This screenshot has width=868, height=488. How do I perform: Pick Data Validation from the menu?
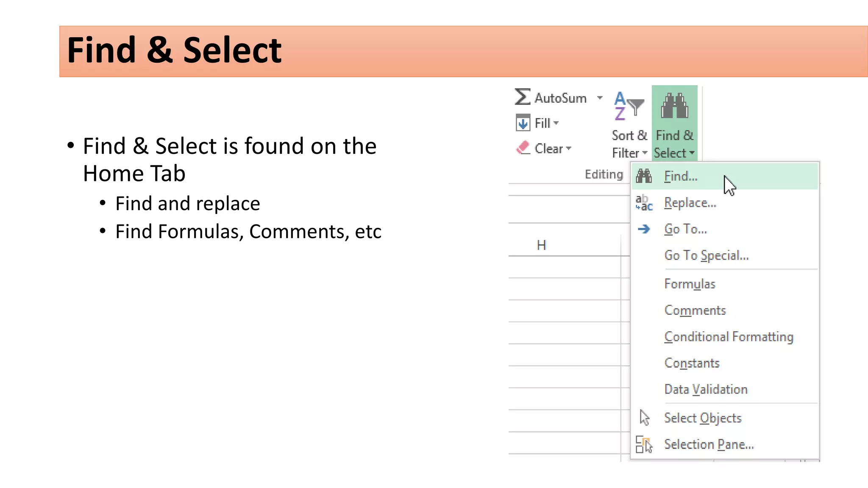(706, 389)
